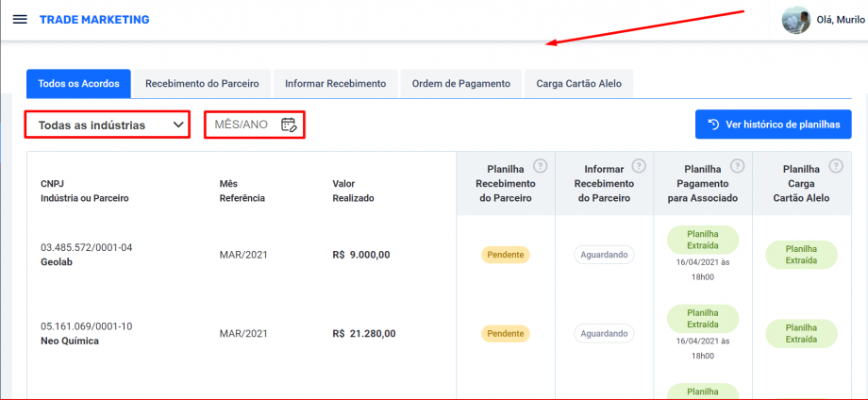Select the Todos os Acordos tab
This screenshot has height=400, width=868.
pyautogui.click(x=78, y=84)
